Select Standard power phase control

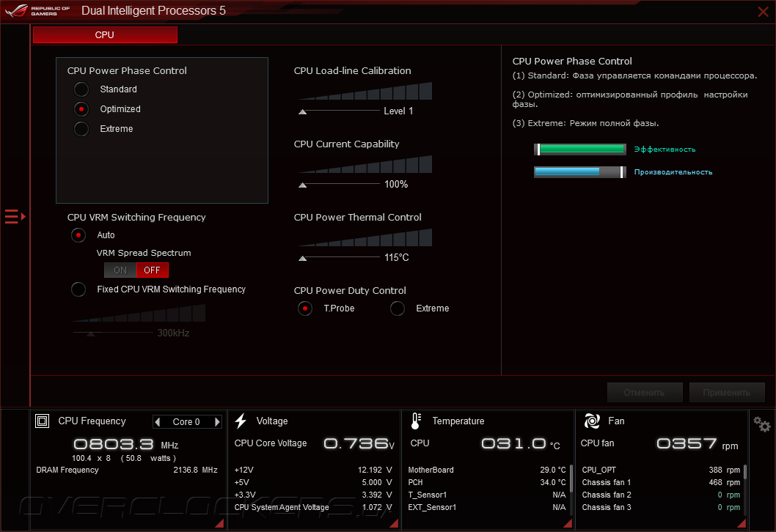click(81, 89)
